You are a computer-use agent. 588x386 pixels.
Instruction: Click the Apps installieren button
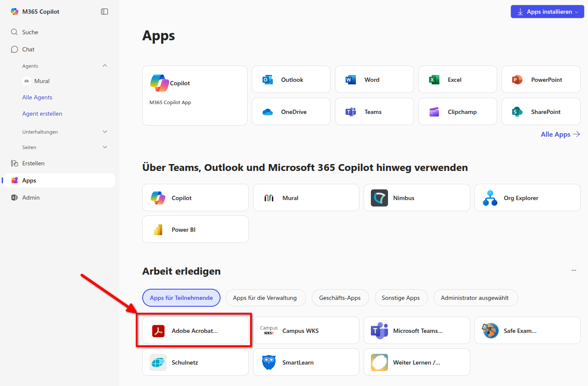click(547, 12)
